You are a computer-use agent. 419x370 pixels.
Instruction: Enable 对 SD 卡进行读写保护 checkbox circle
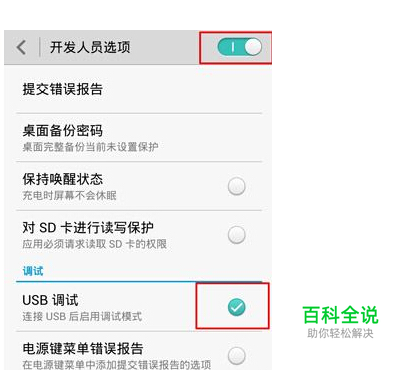pyautogui.click(x=237, y=235)
